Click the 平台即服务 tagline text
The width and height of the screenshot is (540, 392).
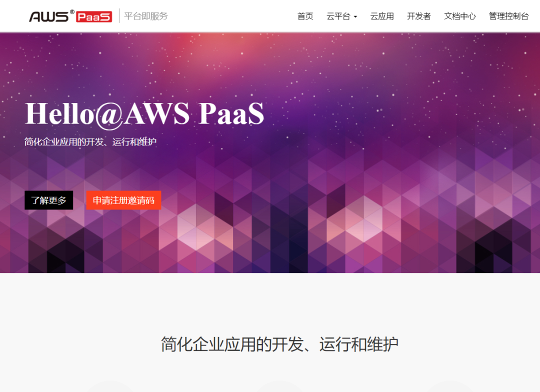pos(146,16)
